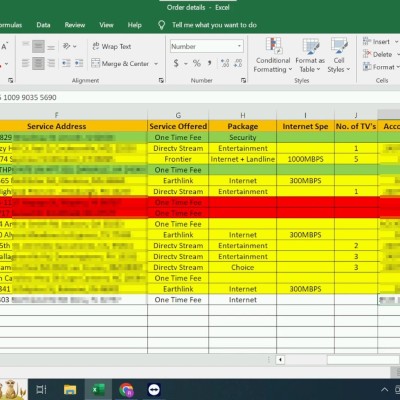Select the Choice package cell

pos(243,267)
